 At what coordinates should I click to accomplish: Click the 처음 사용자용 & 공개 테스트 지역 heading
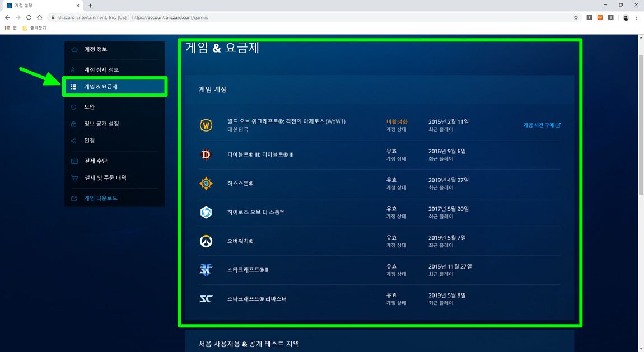pyautogui.click(x=249, y=344)
